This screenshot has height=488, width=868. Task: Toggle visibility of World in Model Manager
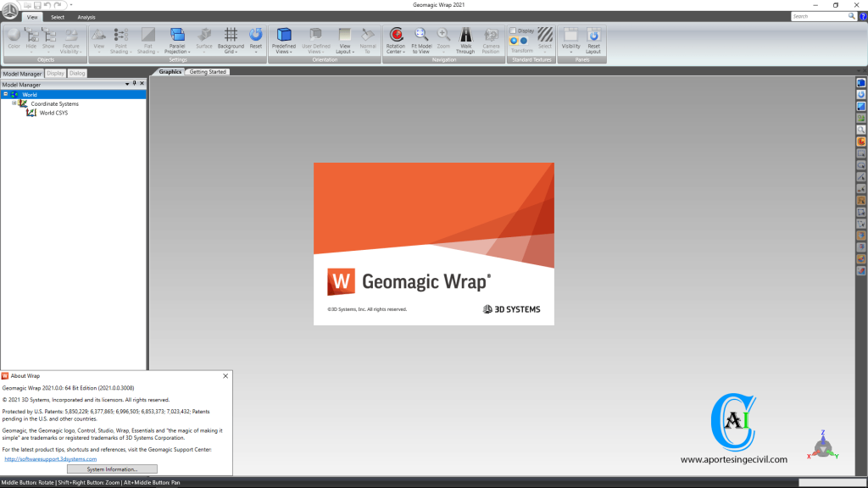coord(16,94)
